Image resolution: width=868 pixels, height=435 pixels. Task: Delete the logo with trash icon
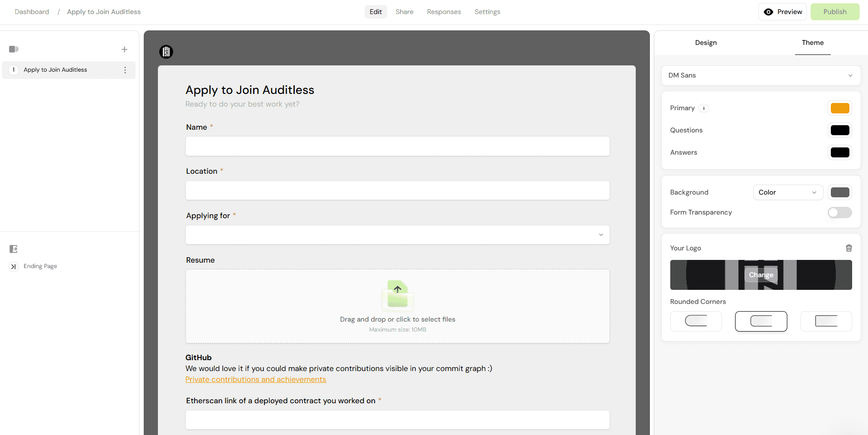pyautogui.click(x=849, y=248)
